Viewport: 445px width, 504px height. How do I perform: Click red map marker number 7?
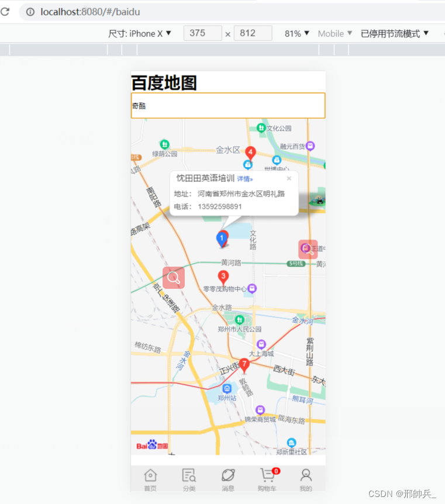[x=244, y=365]
